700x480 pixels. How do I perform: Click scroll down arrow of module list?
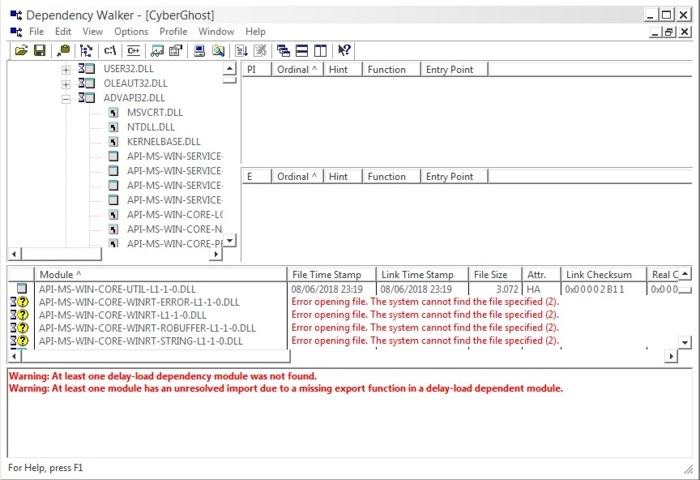tap(685, 342)
